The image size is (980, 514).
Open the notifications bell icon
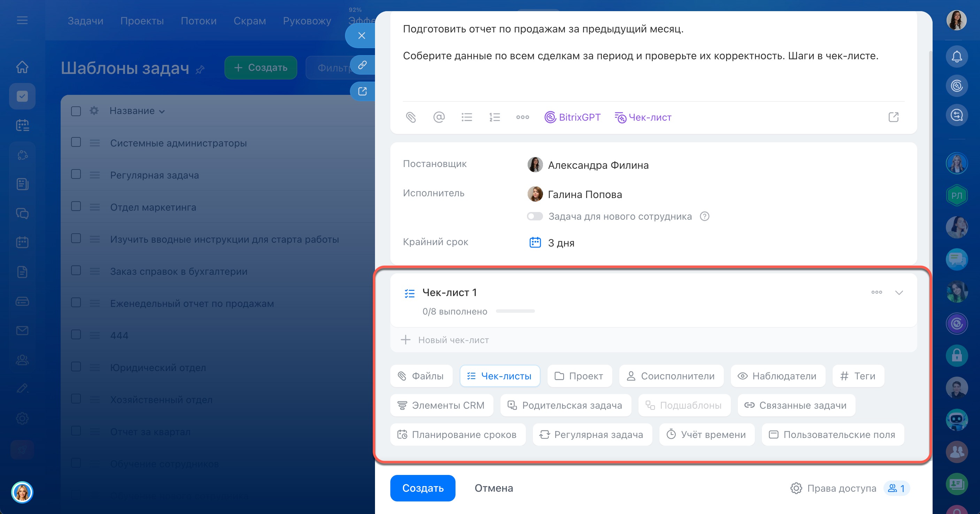[956, 57]
